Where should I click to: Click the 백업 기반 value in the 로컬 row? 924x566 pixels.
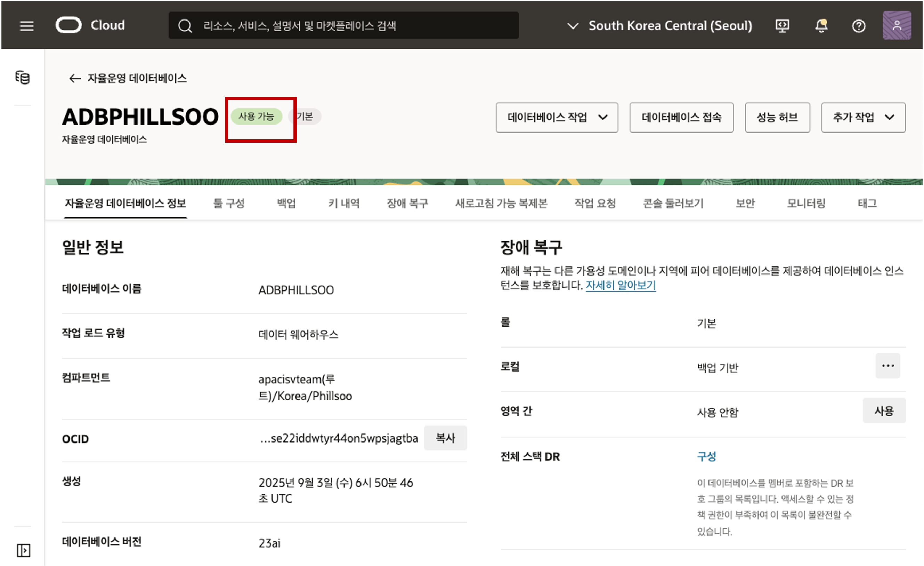pyautogui.click(x=718, y=367)
